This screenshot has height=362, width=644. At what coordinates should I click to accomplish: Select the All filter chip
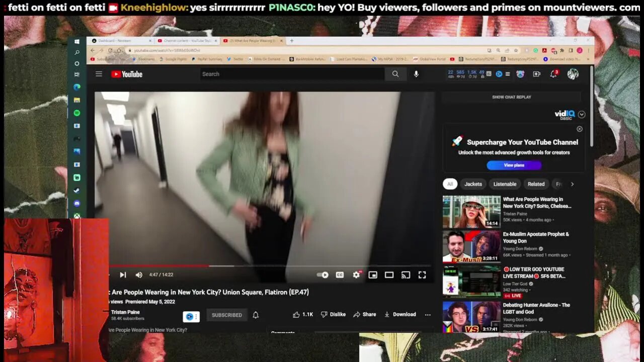[450, 184]
